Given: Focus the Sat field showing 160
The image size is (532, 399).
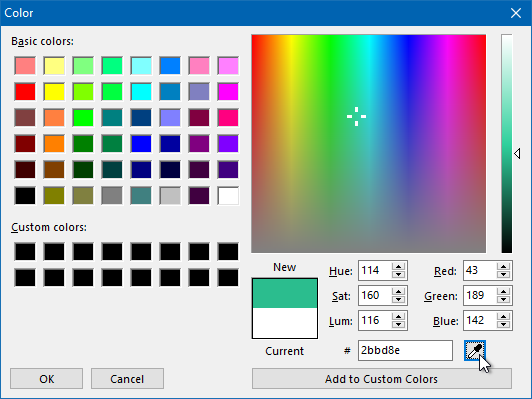Looking at the screenshot, I should 375,296.
